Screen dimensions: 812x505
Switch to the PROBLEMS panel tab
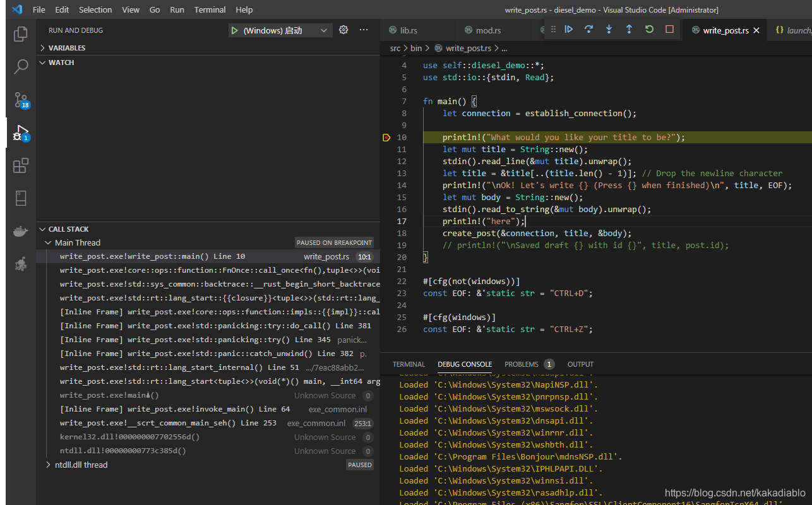coord(522,364)
